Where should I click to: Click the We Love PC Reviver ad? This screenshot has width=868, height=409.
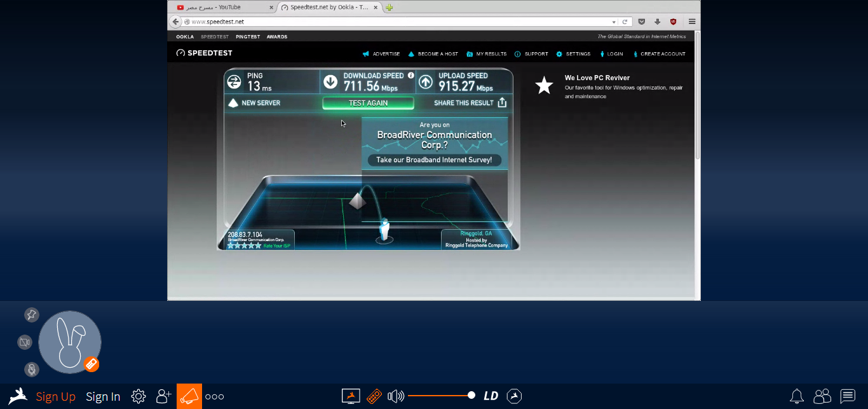tap(610, 87)
